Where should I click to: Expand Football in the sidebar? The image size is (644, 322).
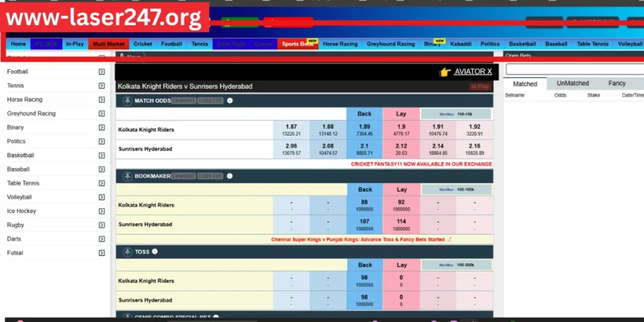pos(102,72)
